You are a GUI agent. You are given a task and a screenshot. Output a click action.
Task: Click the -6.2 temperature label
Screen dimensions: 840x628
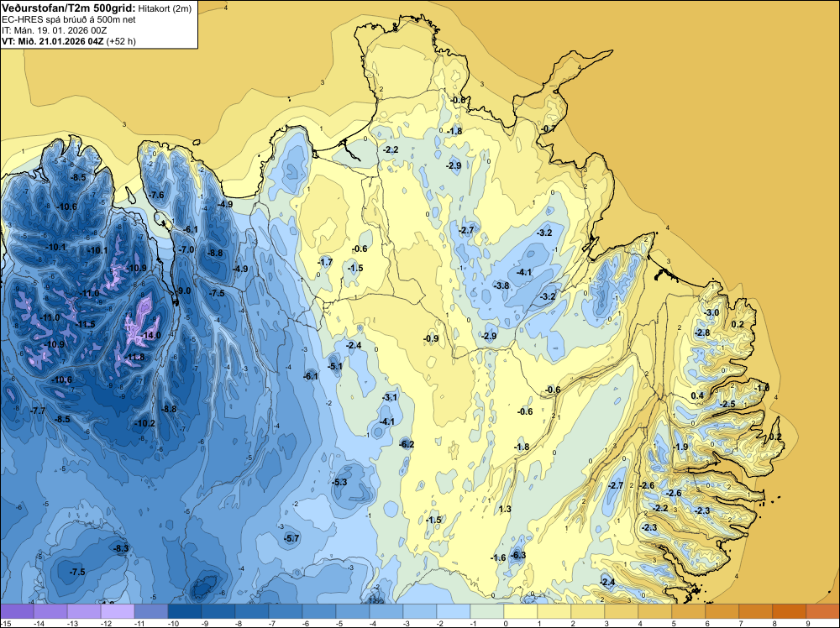coord(407,444)
